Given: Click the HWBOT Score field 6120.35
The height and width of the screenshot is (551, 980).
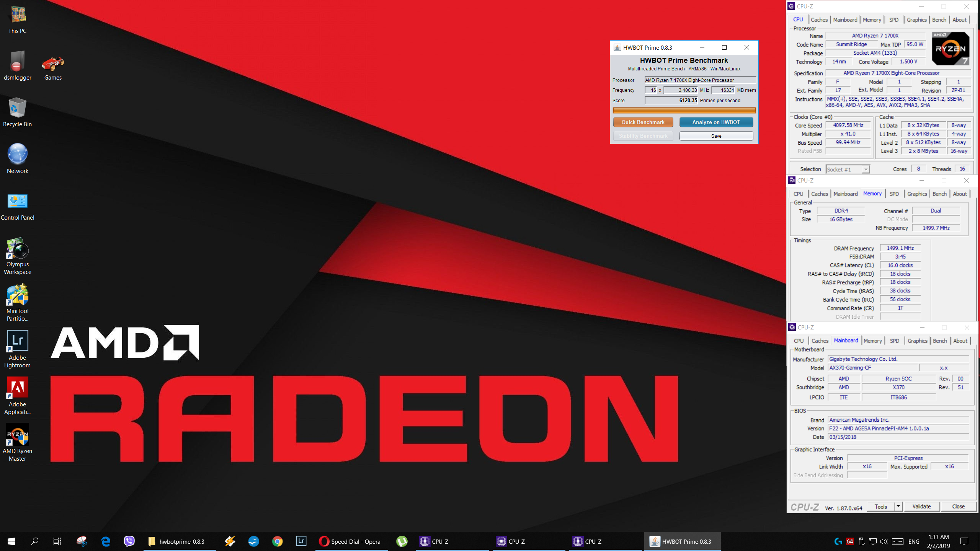Looking at the screenshot, I should tap(672, 100).
